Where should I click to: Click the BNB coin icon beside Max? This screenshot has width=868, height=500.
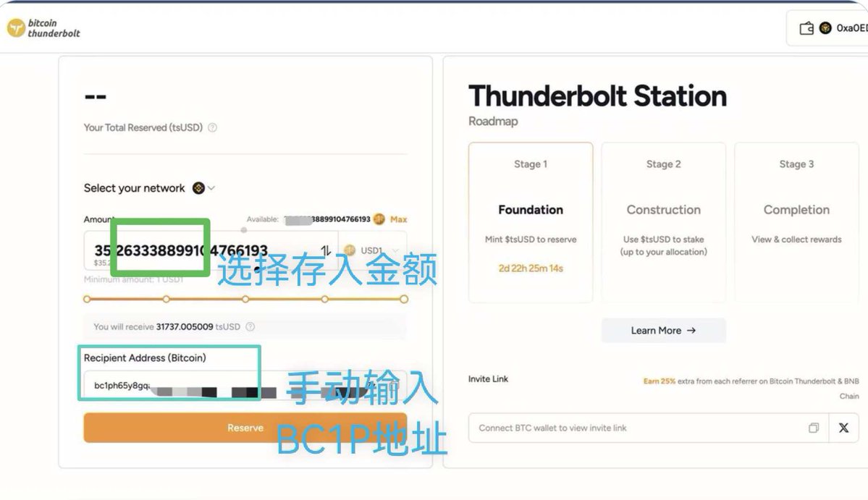(x=379, y=219)
